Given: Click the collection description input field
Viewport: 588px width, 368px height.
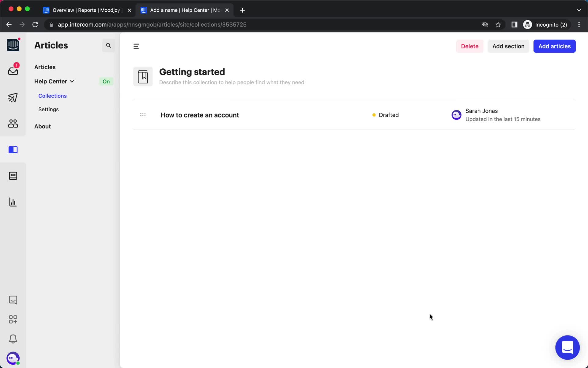Looking at the screenshot, I should (x=232, y=82).
